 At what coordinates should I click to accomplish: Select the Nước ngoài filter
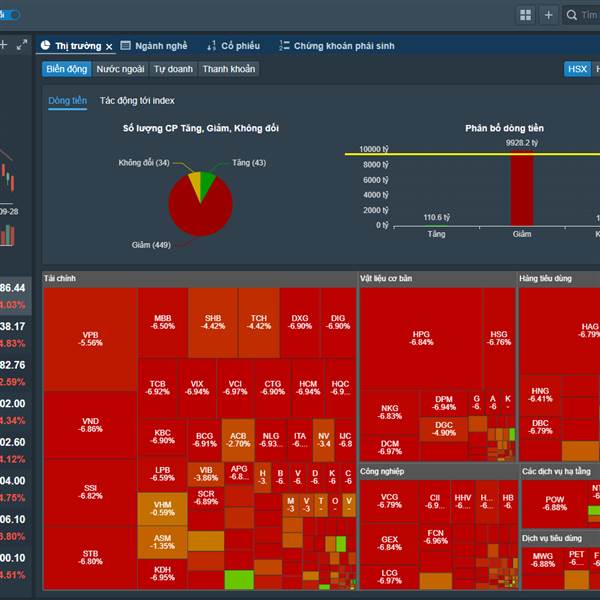pos(120,69)
